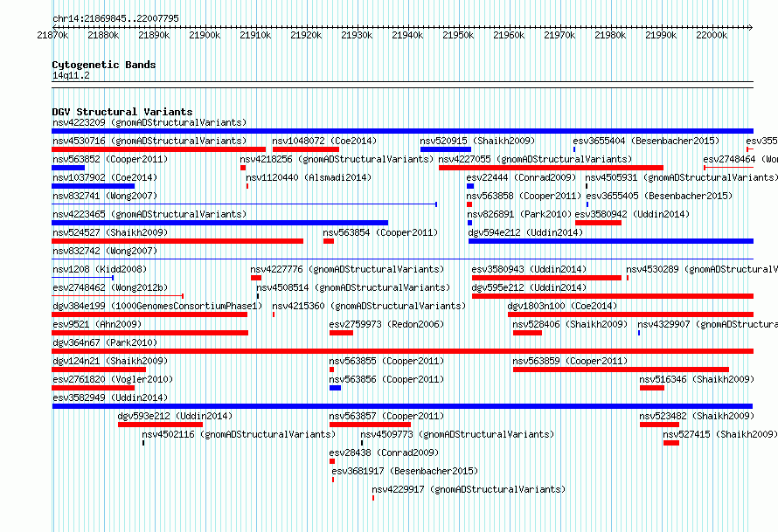Click esv3655404 (Besenbacher2015) label
The image size is (778, 532).
tap(646, 141)
